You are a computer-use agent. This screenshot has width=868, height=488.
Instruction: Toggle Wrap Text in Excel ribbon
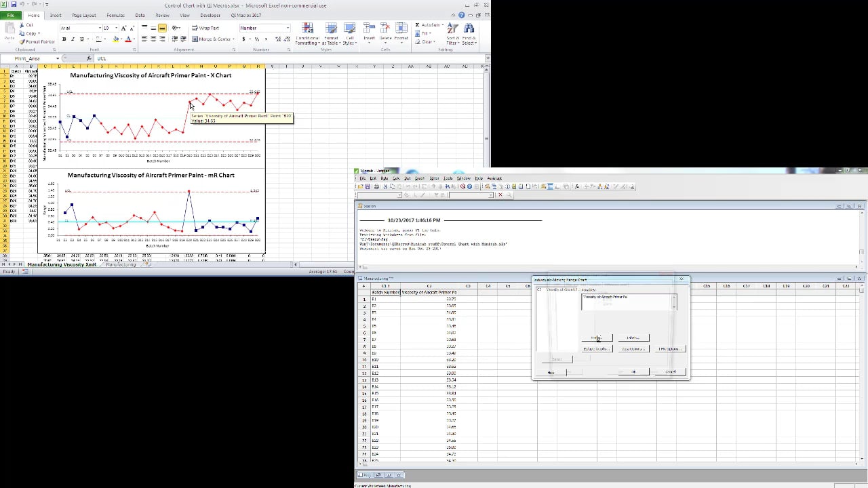tap(205, 28)
